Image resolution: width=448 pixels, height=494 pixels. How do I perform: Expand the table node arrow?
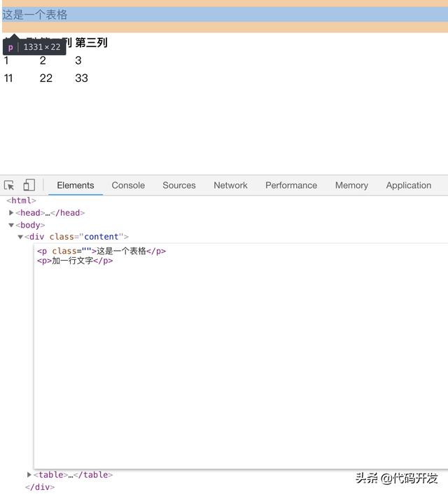coord(29,474)
